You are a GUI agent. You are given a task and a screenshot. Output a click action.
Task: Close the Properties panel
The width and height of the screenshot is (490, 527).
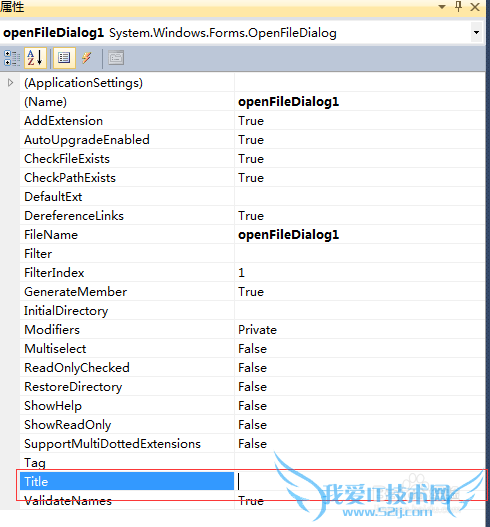pyautogui.click(x=475, y=7)
